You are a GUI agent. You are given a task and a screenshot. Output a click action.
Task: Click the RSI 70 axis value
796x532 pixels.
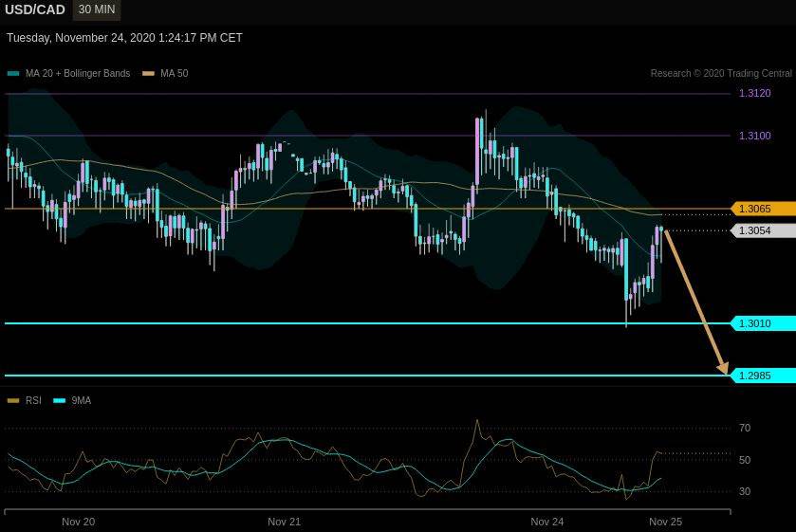[x=745, y=429]
